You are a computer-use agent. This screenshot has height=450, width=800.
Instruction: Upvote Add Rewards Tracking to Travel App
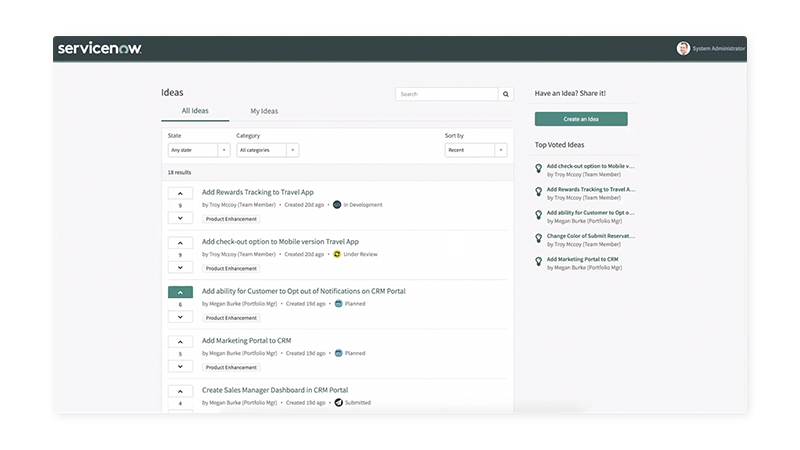(x=180, y=192)
